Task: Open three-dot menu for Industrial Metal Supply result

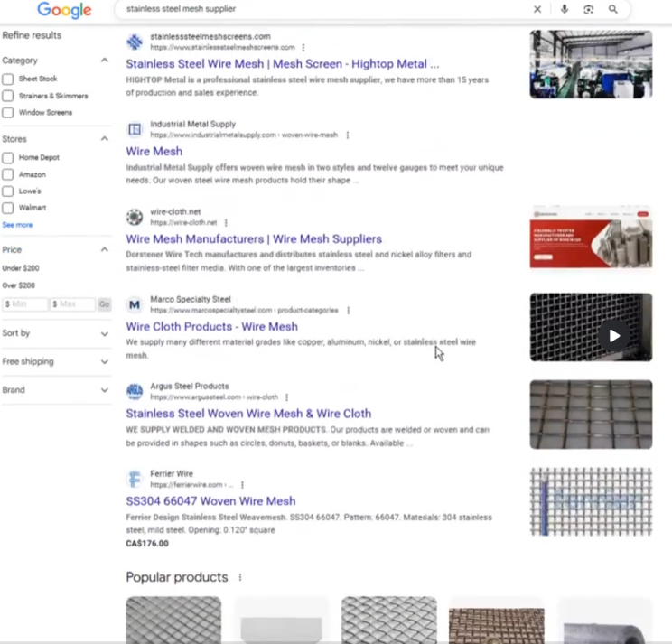Action: [348, 135]
